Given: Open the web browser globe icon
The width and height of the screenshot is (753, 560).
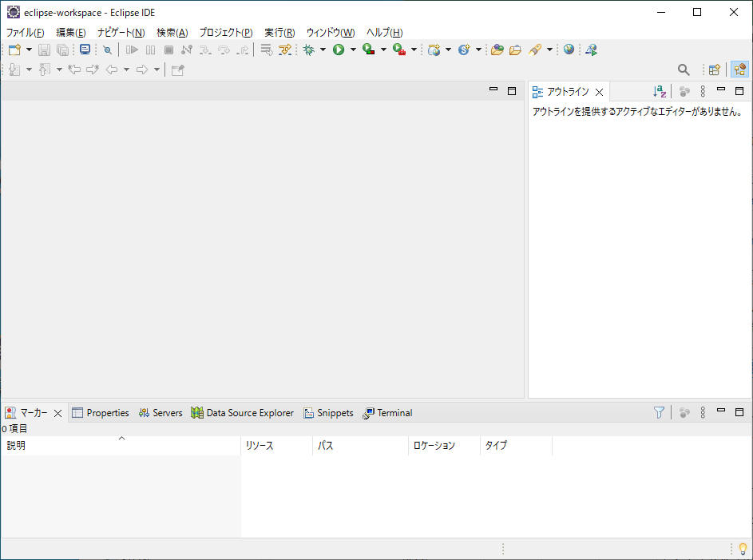Looking at the screenshot, I should [569, 50].
